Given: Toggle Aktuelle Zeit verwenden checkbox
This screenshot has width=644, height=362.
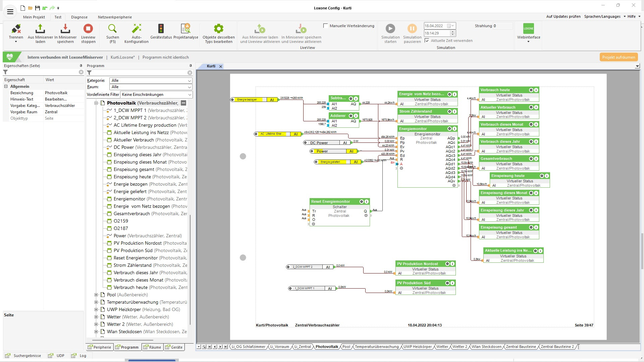Looking at the screenshot, I should coord(427,41).
